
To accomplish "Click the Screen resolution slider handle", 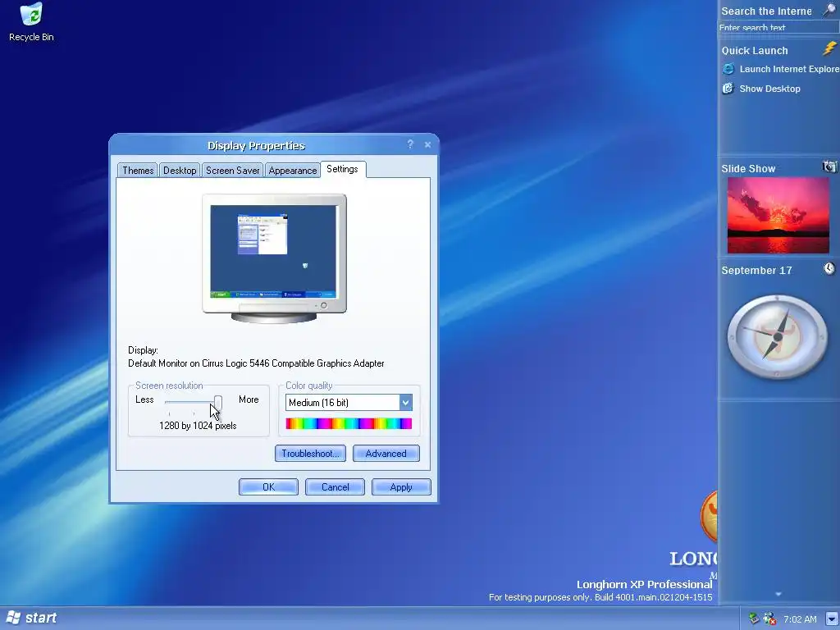I will [218, 402].
